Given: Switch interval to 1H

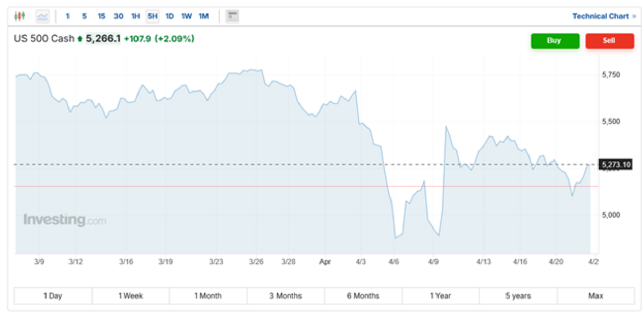Looking at the screenshot, I should pos(135,16).
